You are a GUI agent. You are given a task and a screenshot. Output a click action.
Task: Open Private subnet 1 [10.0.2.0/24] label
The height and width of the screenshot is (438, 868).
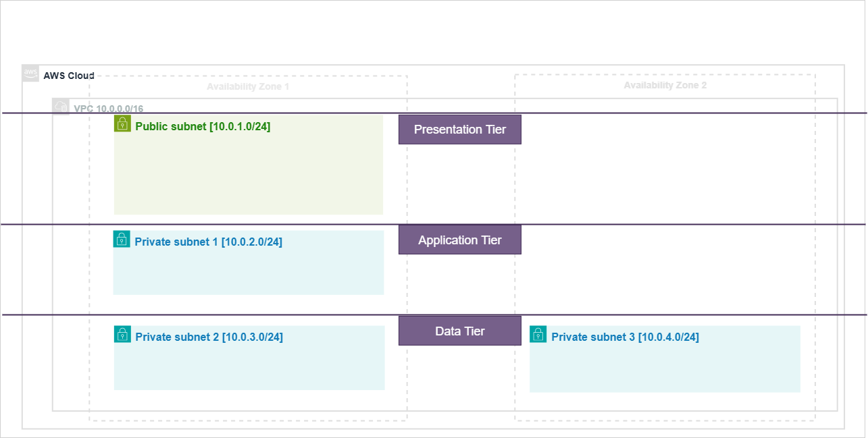click(209, 242)
